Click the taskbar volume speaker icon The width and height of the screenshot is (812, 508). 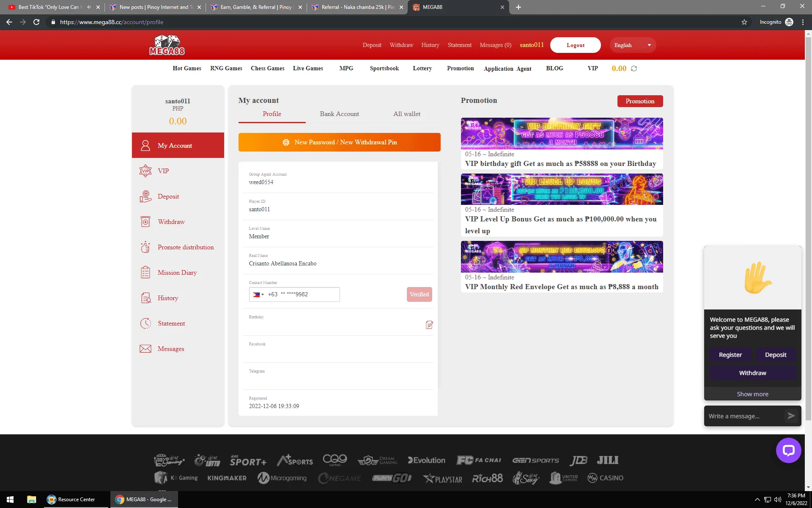pyautogui.click(x=777, y=500)
